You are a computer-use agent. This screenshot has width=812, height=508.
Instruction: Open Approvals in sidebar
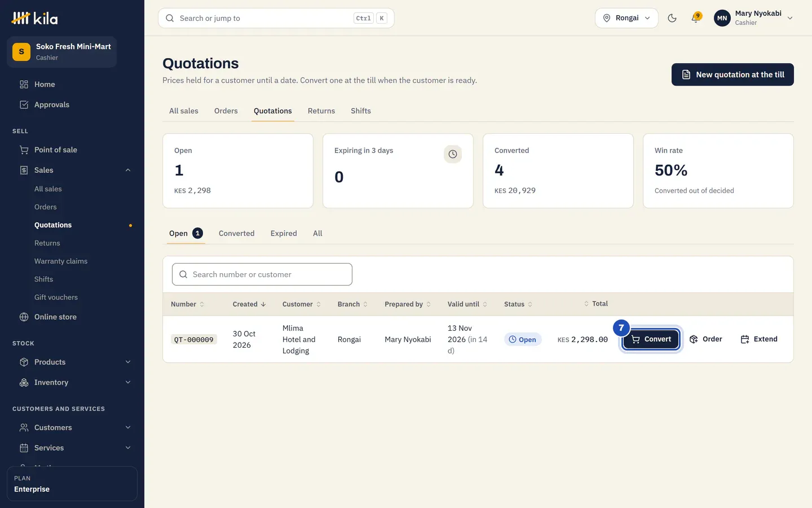pos(72,104)
